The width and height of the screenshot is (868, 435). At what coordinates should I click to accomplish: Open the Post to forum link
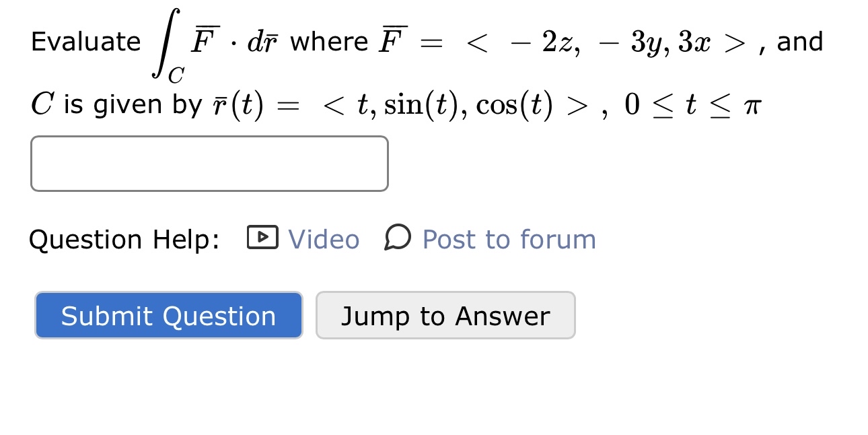508,238
